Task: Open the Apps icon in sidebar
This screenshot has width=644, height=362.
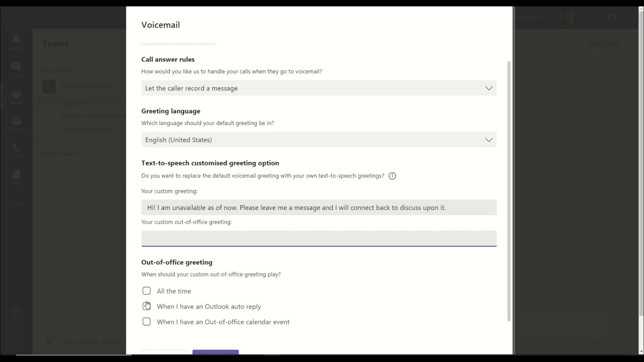Action: click(16, 312)
